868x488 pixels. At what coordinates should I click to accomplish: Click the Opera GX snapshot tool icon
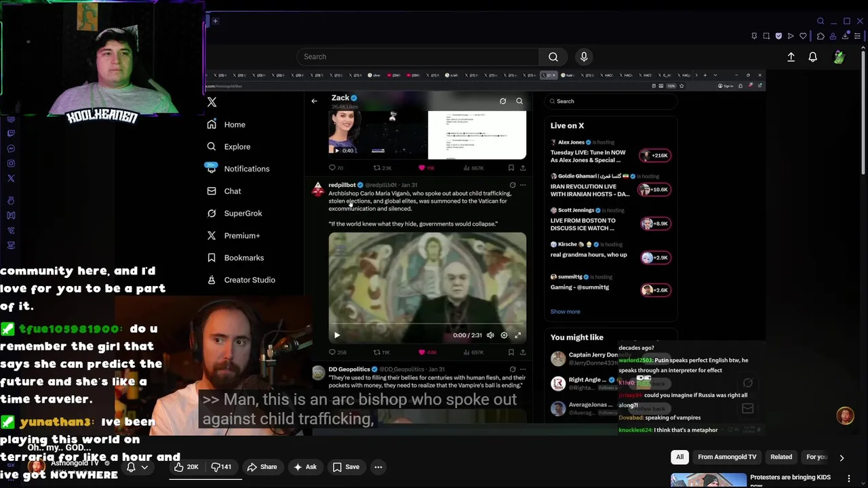(x=766, y=36)
